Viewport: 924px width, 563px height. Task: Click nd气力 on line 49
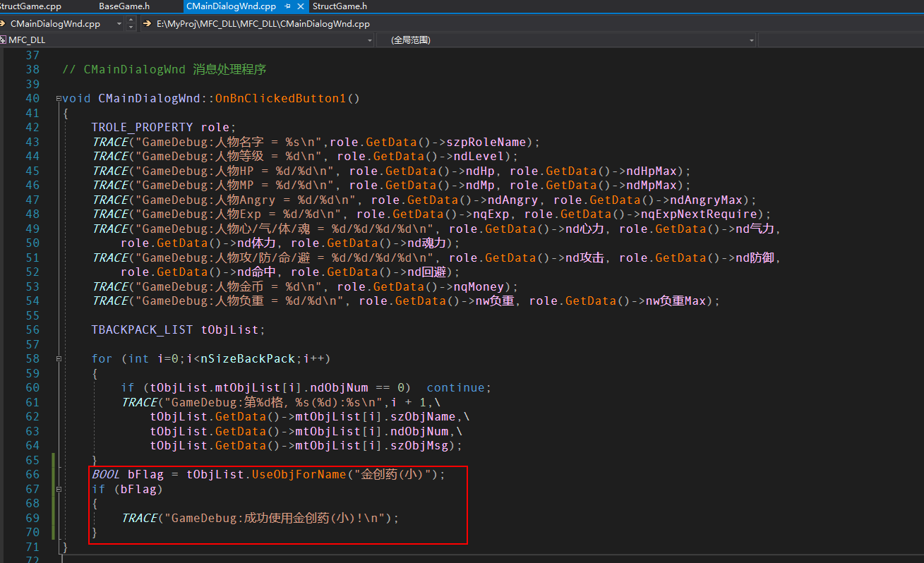755,229
